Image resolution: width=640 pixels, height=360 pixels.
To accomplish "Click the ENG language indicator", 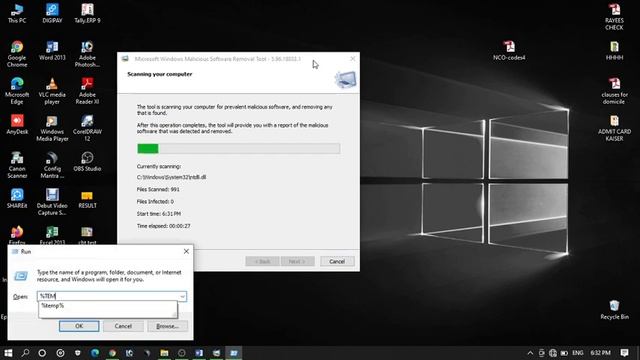I will (x=577, y=353).
